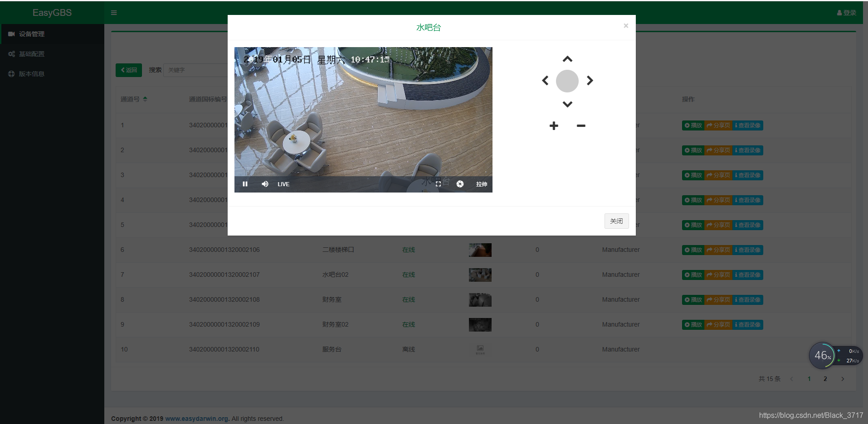Open 基础配置 in sidebar
The image size is (868, 424).
(52, 54)
